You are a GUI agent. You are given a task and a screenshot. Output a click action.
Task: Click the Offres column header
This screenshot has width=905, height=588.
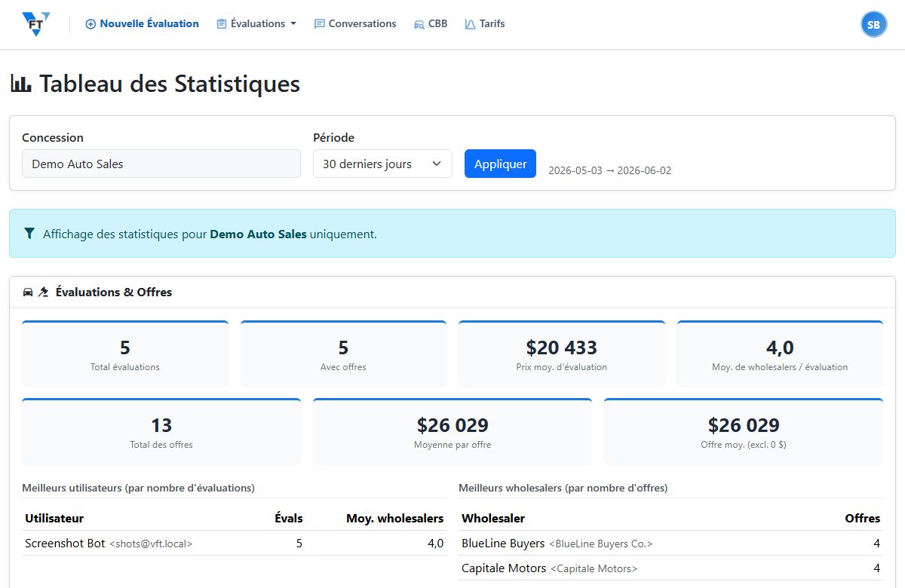[863, 518]
